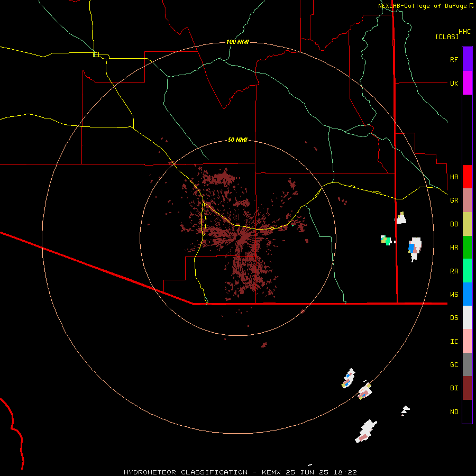This screenshot has height=476, width=476.
Task: Click the IC light-pink legend swatch
Action: pyautogui.click(x=467, y=341)
